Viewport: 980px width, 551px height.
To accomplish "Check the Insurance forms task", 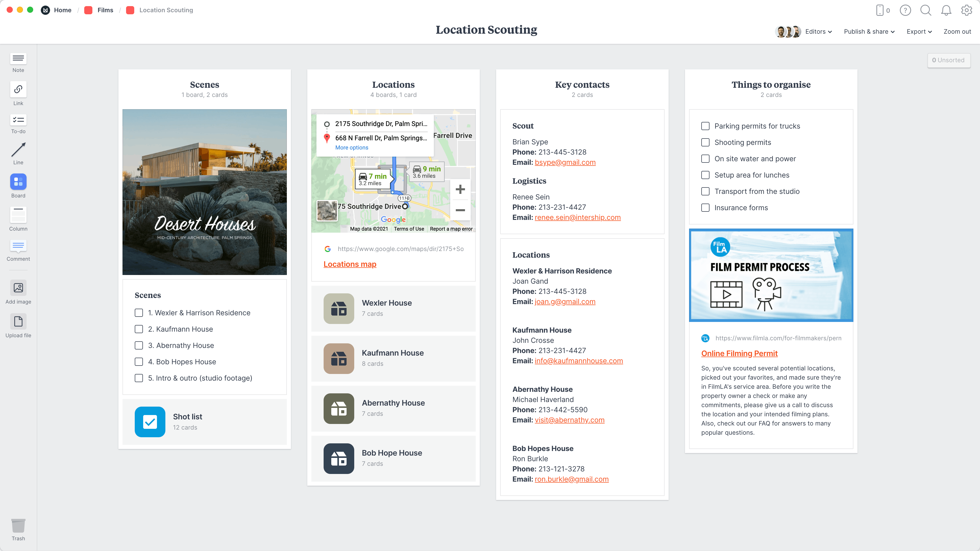I will click(706, 208).
